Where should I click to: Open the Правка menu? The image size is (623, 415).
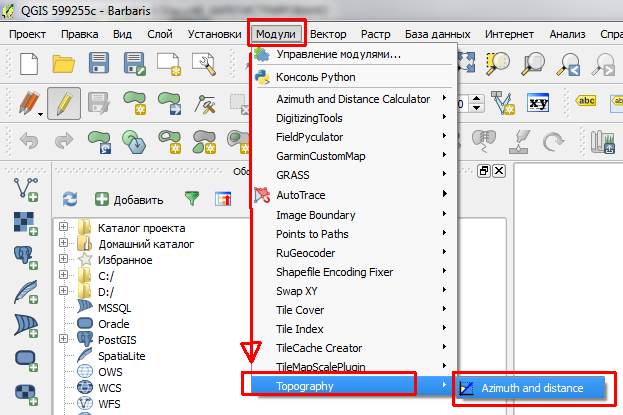tap(79, 34)
